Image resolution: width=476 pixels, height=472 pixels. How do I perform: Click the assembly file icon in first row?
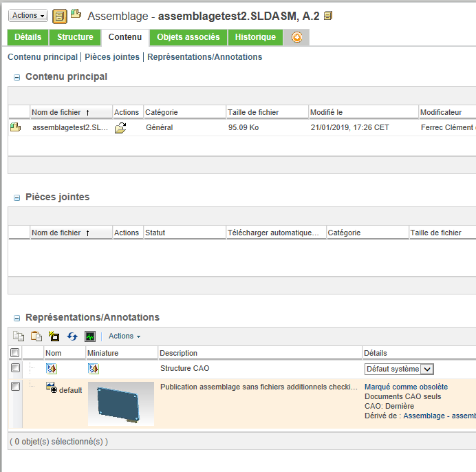(16, 127)
